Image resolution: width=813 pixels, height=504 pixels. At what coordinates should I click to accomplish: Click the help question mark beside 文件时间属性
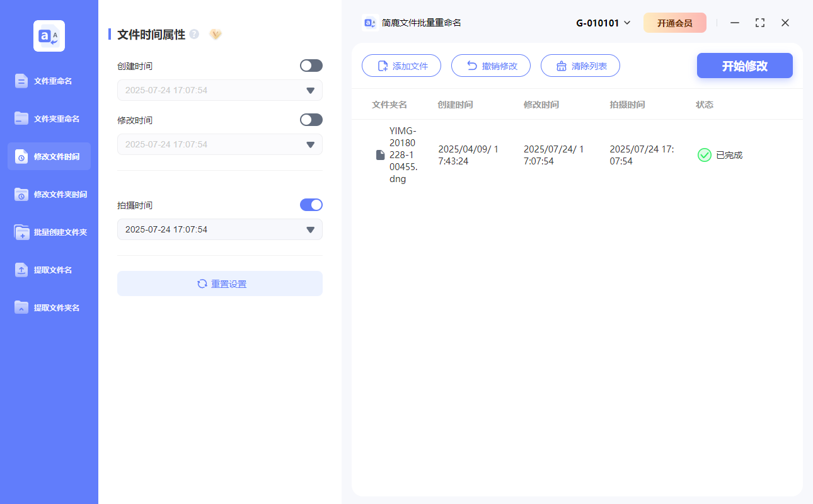pyautogui.click(x=193, y=35)
